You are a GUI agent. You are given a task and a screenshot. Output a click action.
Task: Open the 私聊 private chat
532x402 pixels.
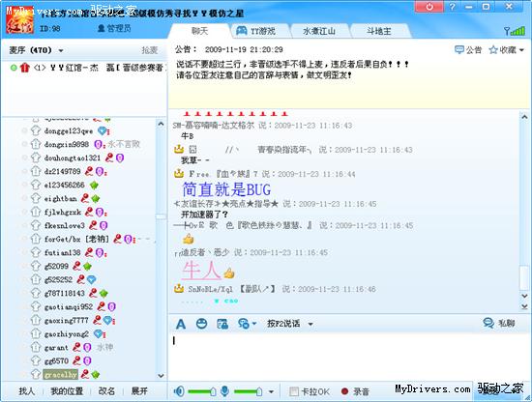(499, 323)
